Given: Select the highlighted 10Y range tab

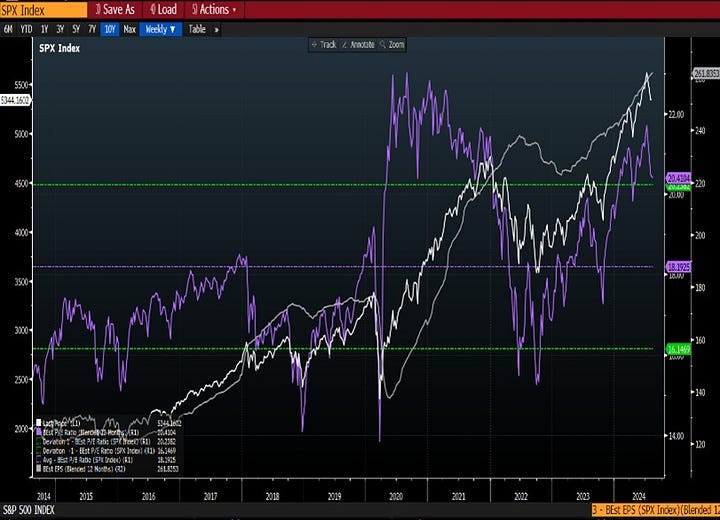Looking at the screenshot, I should [109, 29].
